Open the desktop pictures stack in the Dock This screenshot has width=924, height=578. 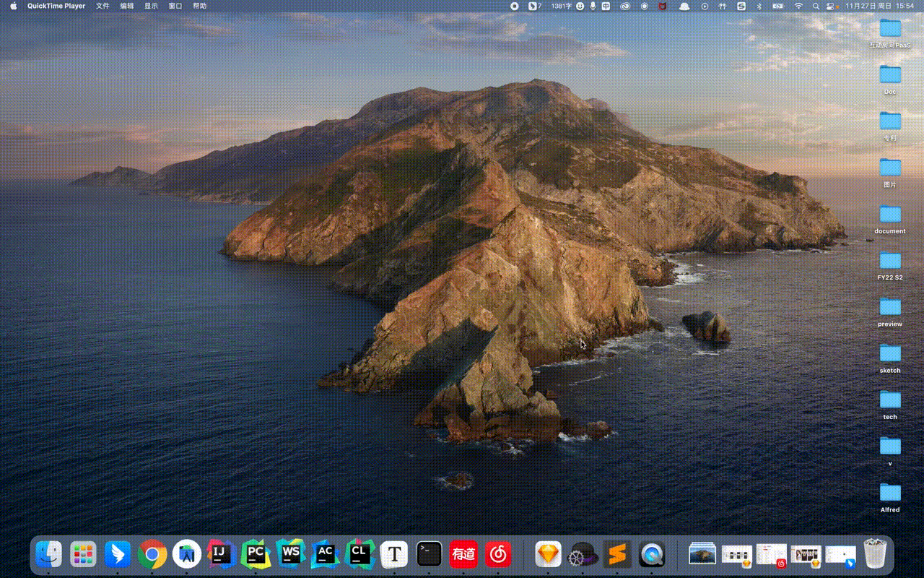702,554
